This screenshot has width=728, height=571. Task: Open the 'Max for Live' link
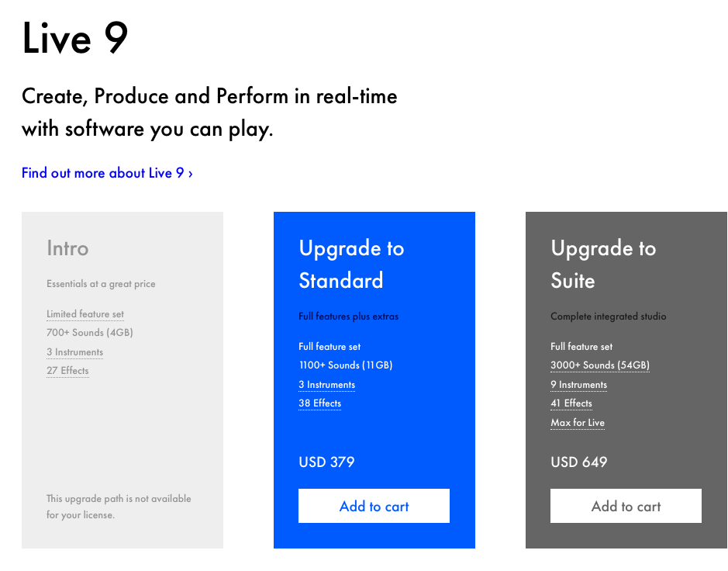[x=578, y=423]
